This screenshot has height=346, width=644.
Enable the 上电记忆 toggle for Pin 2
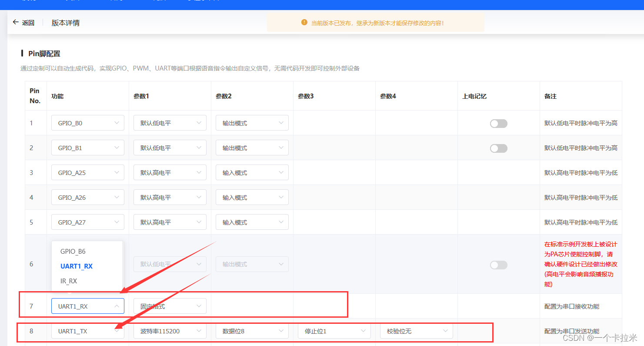(498, 148)
